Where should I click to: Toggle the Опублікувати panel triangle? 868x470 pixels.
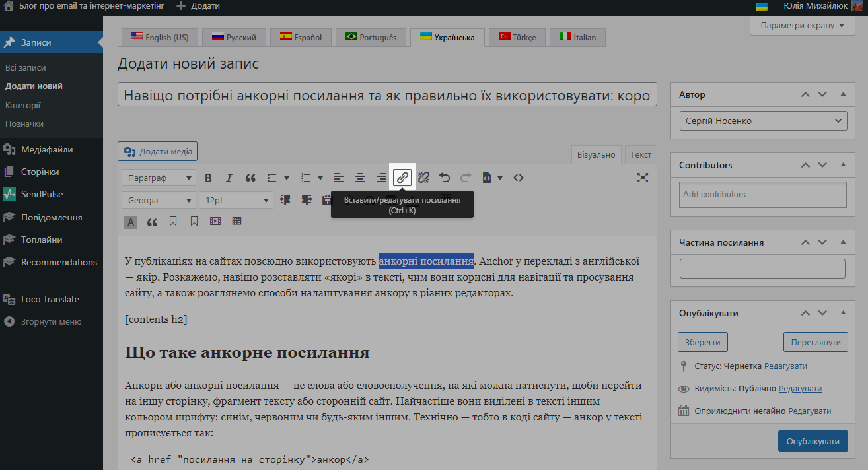(x=843, y=313)
